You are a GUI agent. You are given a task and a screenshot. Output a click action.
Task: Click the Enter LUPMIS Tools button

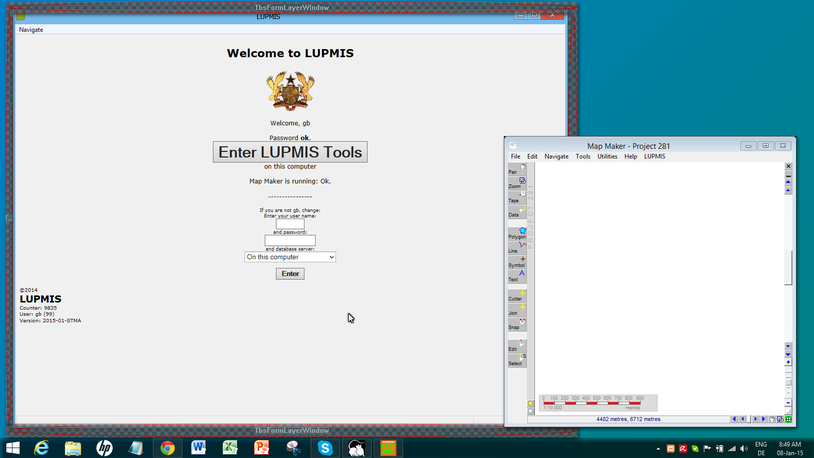tap(290, 152)
